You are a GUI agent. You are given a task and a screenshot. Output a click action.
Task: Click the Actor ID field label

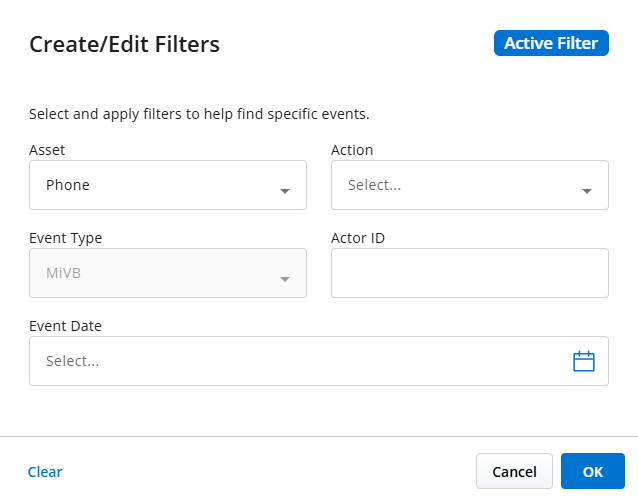(x=358, y=238)
